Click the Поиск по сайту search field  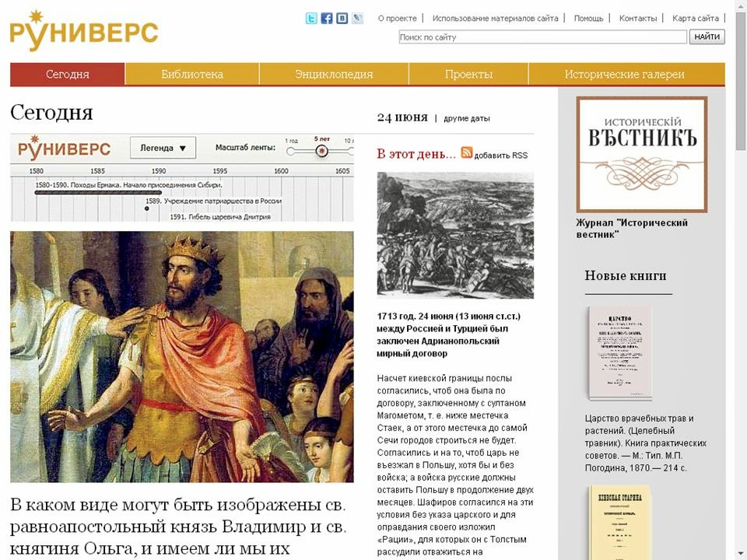coord(542,37)
